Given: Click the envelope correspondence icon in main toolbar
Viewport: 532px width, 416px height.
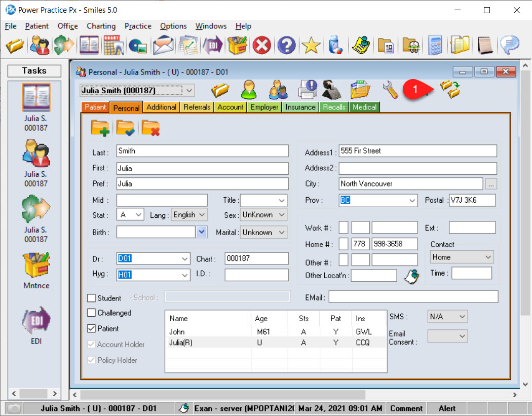Looking at the screenshot, I should (163, 45).
